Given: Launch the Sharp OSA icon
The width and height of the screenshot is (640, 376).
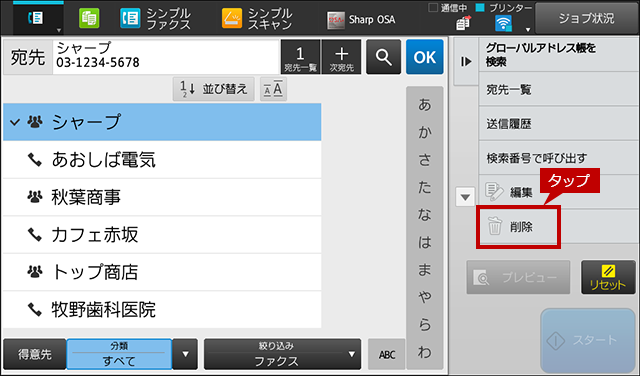Looking at the screenshot, I should [x=336, y=20].
